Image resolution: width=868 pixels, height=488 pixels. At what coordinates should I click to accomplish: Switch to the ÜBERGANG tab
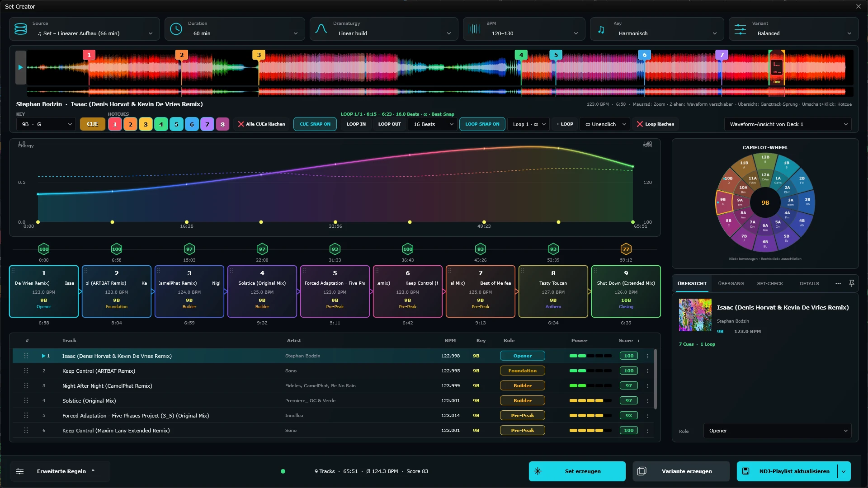[731, 284]
